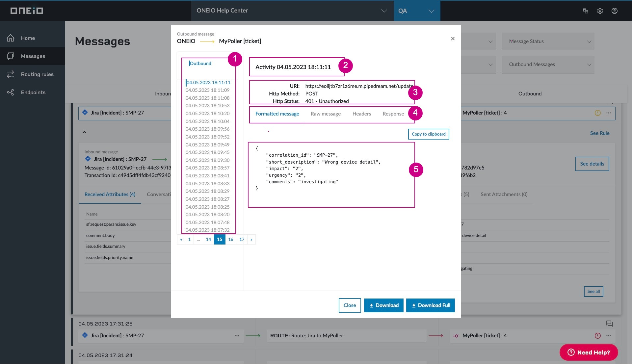Select activity 04.05.2023 18:08:29
Image resolution: width=632 pixels, height=364 pixels.
207,191
